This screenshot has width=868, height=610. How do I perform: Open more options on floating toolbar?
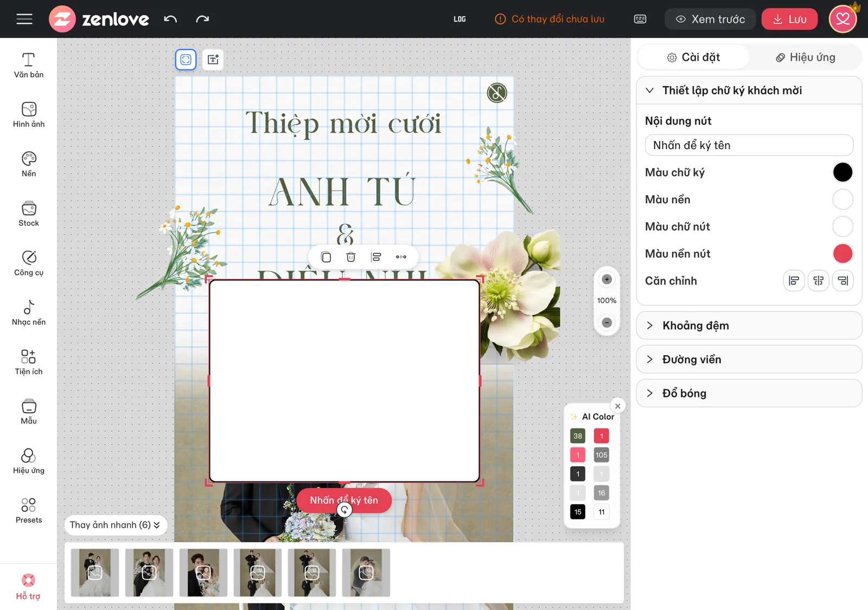pos(401,257)
